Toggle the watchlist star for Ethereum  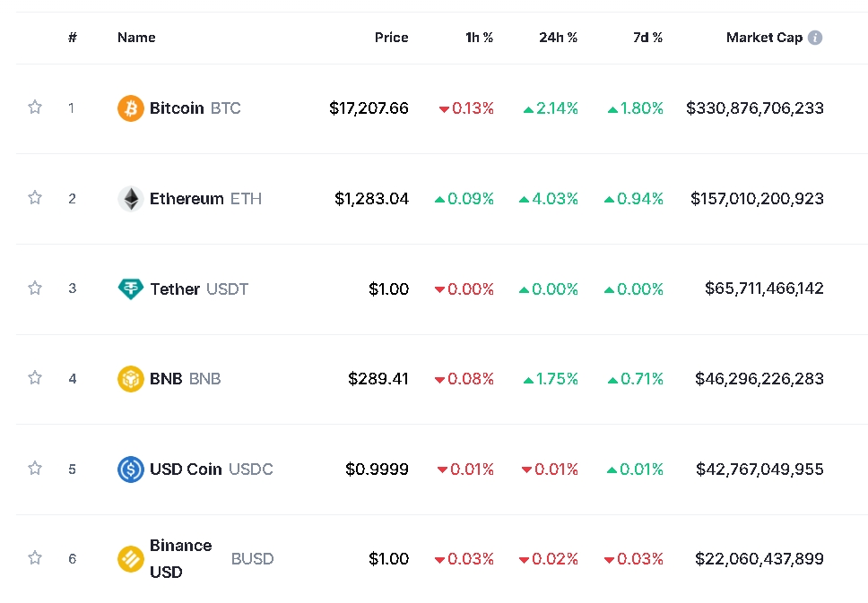point(35,198)
